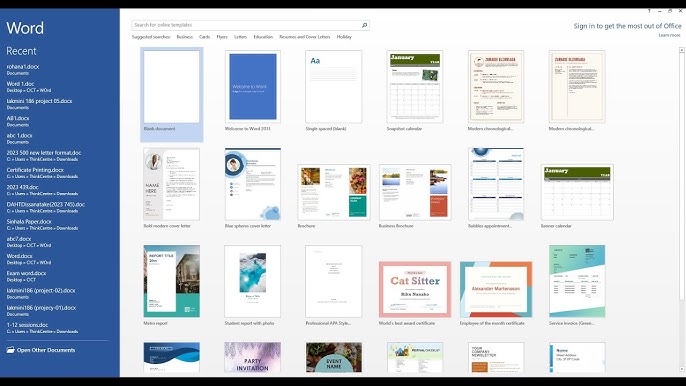Click the search magnifier icon

(364, 25)
